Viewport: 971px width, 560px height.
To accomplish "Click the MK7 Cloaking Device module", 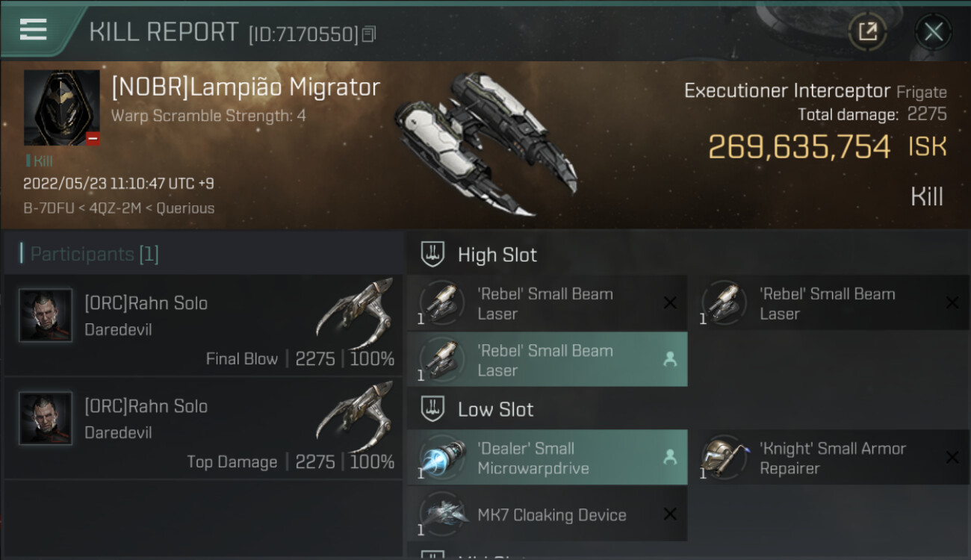I will [x=547, y=514].
